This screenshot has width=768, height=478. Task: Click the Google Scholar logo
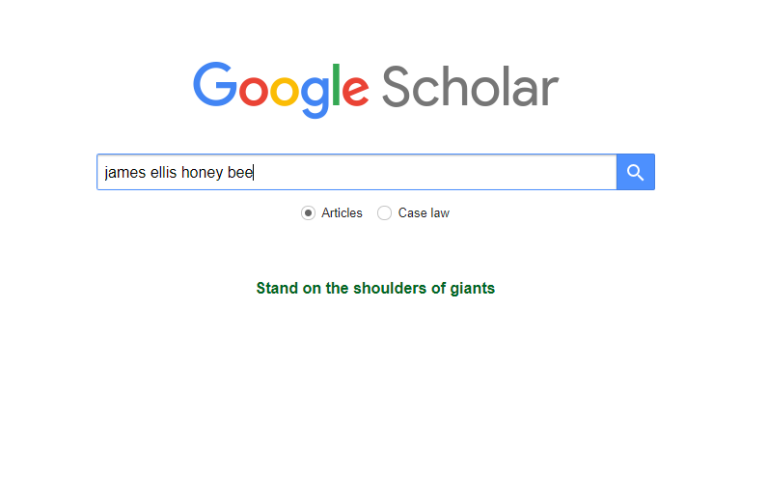pos(375,87)
